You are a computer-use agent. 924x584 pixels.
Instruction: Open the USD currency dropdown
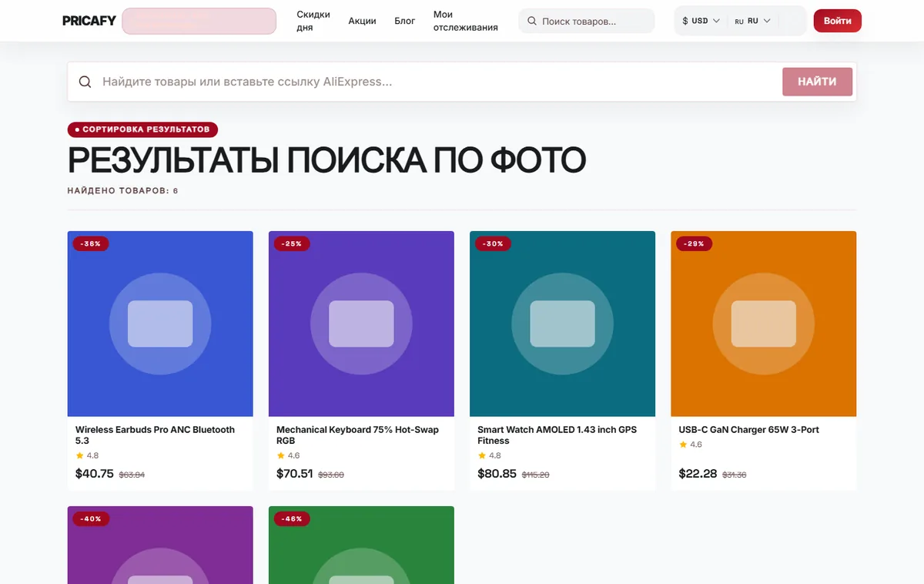701,21
